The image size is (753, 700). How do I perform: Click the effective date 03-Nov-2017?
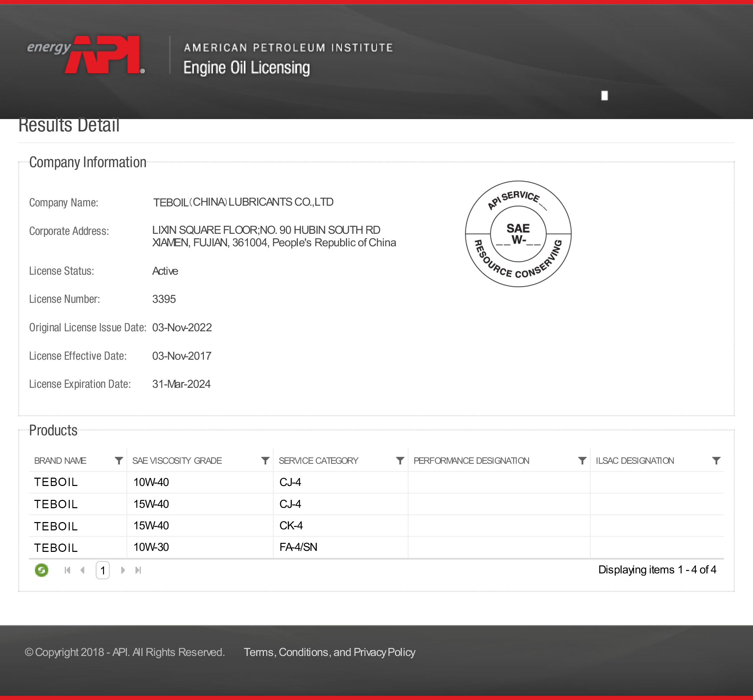(182, 356)
